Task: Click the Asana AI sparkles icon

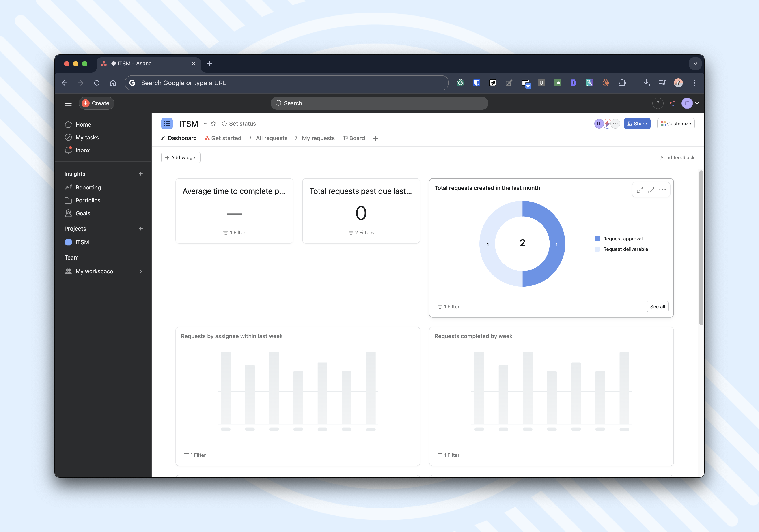Action: pyautogui.click(x=672, y=103)
